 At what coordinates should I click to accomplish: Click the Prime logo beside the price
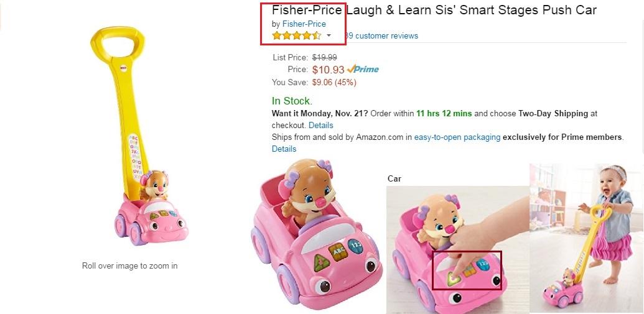click(x=363, y=70)
